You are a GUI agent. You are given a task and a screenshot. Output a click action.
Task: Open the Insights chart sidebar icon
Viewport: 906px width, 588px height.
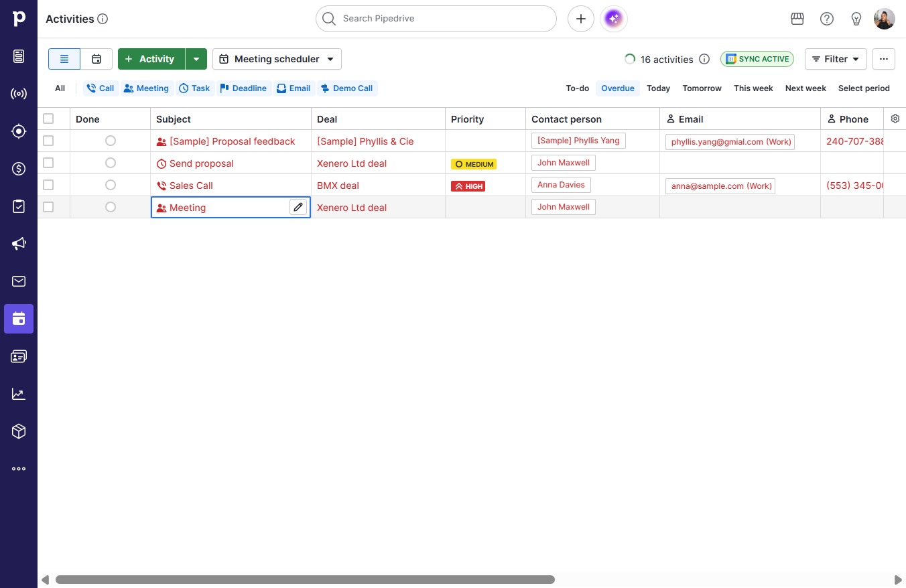click(x=19, y=394)
